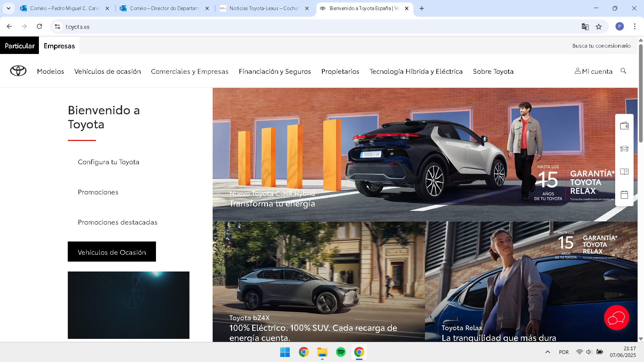The height and width of the screenshot is (362, 644).
Task: Open the Propietarios menu
Action: [x=340, y=71]
